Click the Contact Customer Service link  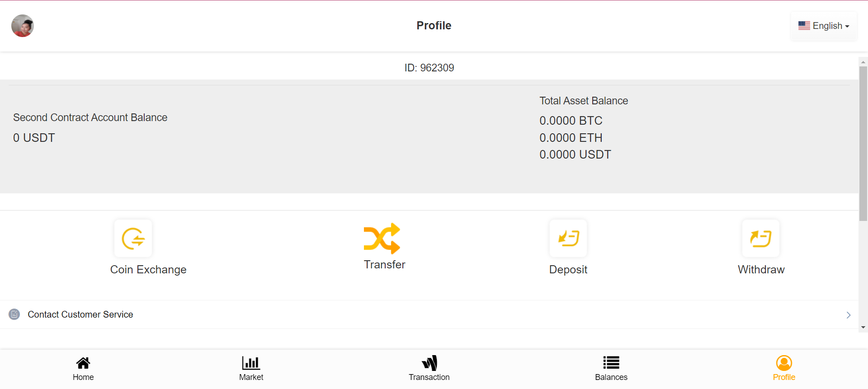pyautogui.click(x=80, y=314)
